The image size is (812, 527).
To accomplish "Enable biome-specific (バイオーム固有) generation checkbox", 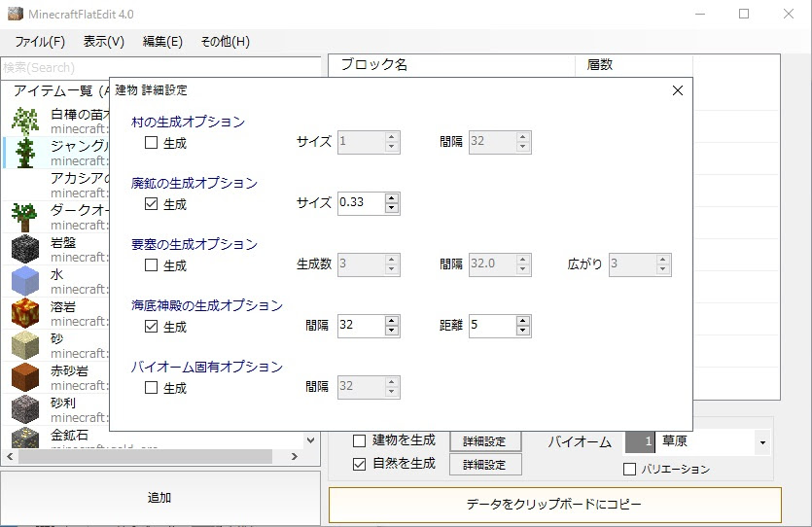I will (x=151, y=387).
